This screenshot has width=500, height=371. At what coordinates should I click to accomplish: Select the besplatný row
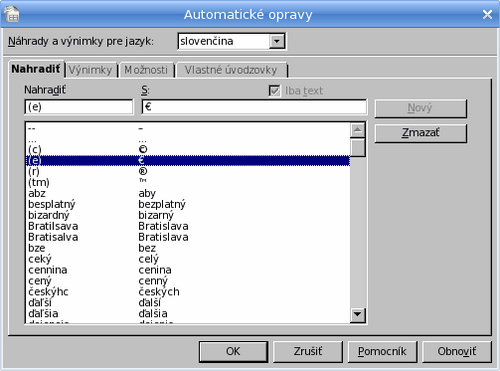pyautogui.click(x=188, y=204)
